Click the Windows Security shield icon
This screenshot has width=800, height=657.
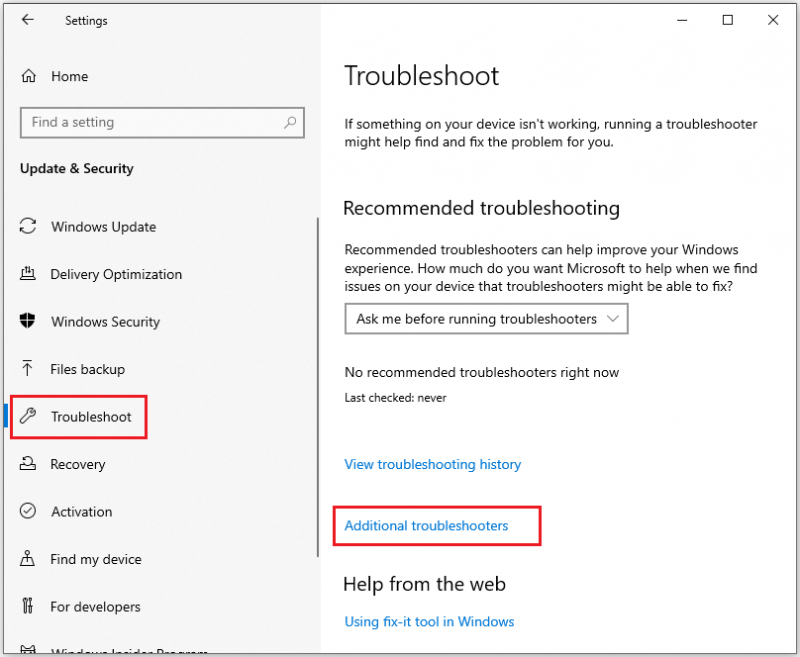(x=28, y=321)
